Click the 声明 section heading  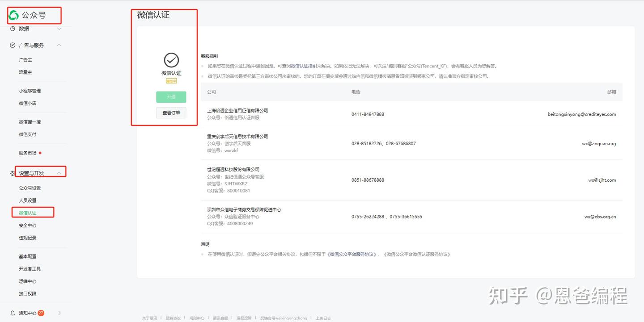pyautogui.click(x=205, y=245)
